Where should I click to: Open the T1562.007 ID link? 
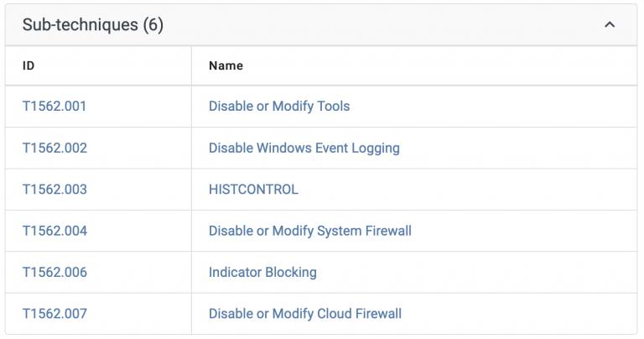tap(55, 314)
